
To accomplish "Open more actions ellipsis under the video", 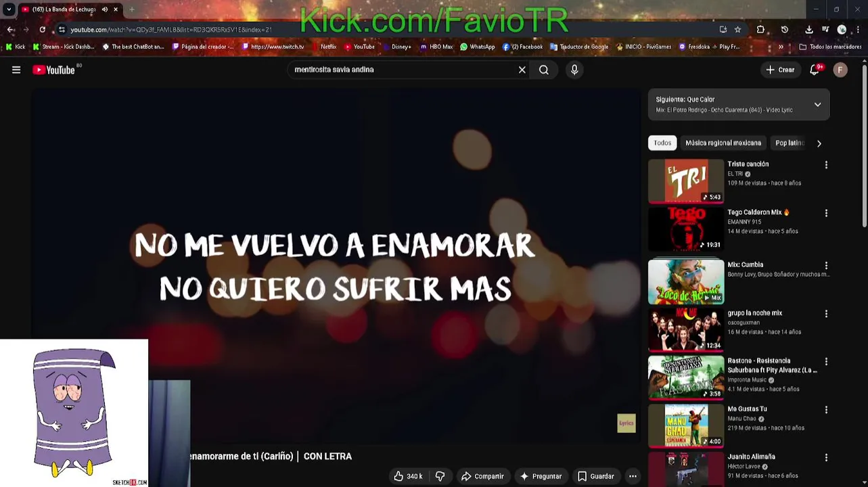I will click(x=633, y=476).
